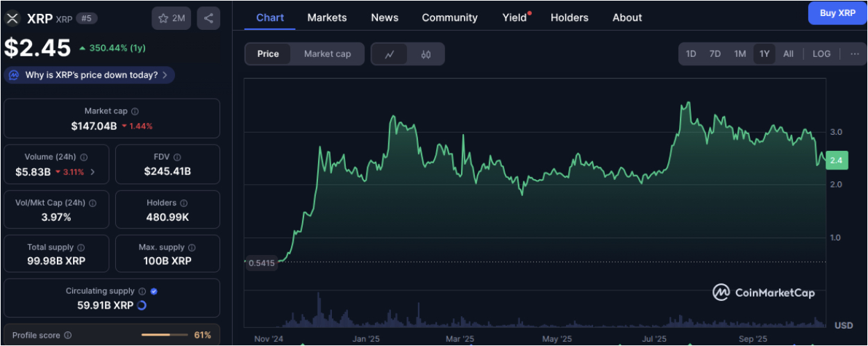Viewport: 868px width, 346px height.
Task: Open the Markets tab
Action: coord(327,17)
